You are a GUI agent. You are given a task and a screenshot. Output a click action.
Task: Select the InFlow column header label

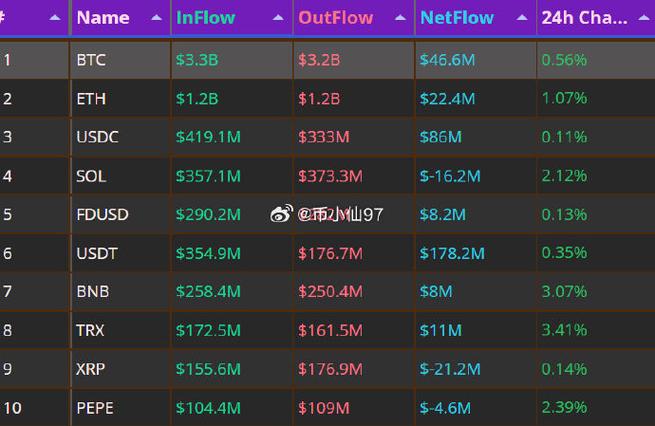point(207,18)
